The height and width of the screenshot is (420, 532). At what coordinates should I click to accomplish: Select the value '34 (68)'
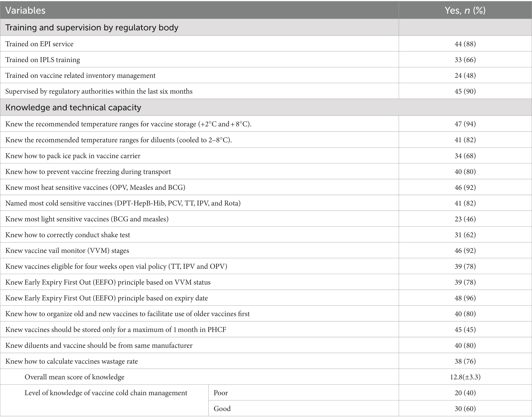[465, 156]
